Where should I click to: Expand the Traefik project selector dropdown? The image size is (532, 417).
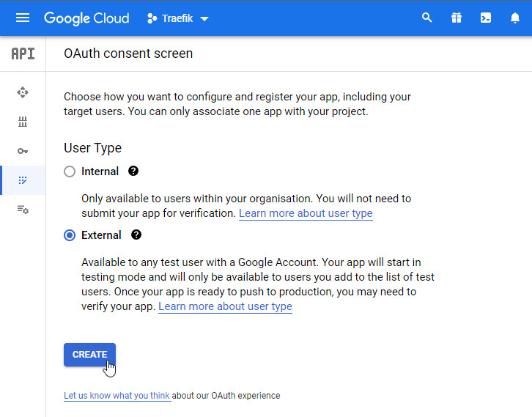178,18
